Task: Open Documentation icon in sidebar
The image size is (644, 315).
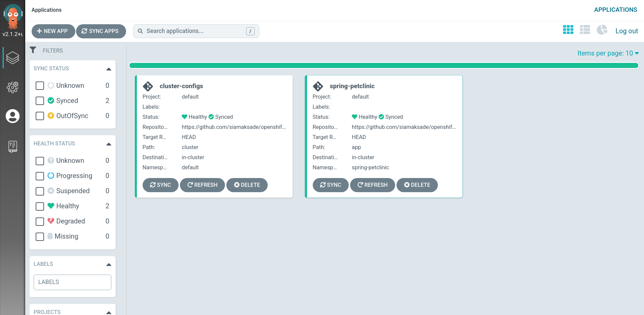Action: [x=12, y=146]
